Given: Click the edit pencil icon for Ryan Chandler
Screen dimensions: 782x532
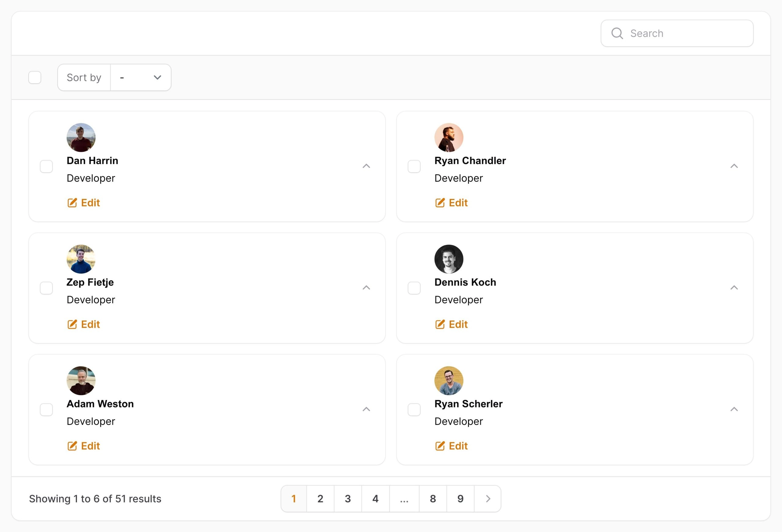Looking at the screenshot, I should click(x=440, y=202).
